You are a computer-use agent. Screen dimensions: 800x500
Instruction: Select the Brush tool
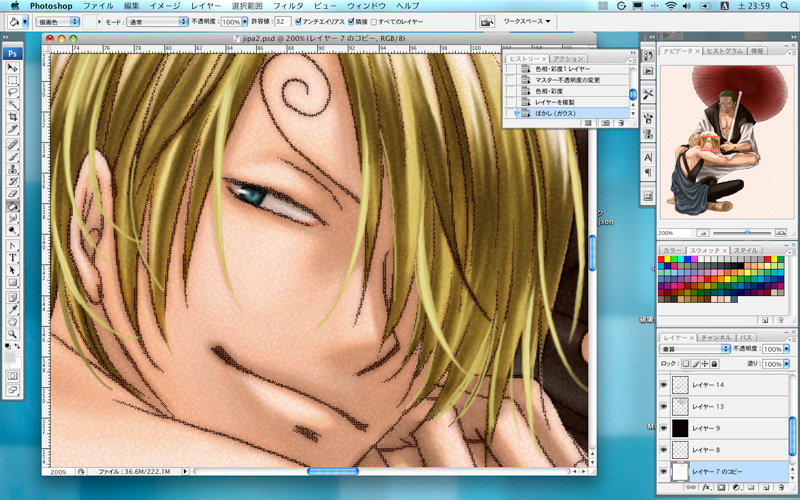(x=12, y=157)
